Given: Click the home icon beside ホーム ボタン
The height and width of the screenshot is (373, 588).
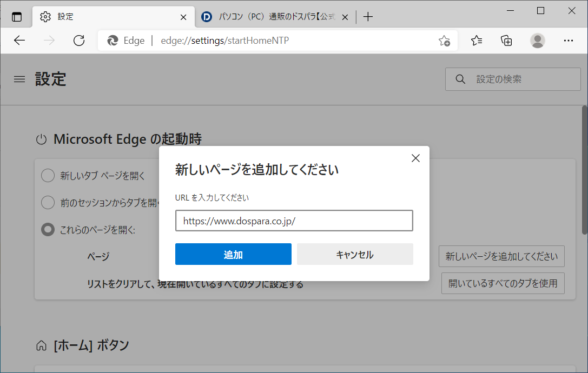Looking at the screenshot, I should [41, 345].
